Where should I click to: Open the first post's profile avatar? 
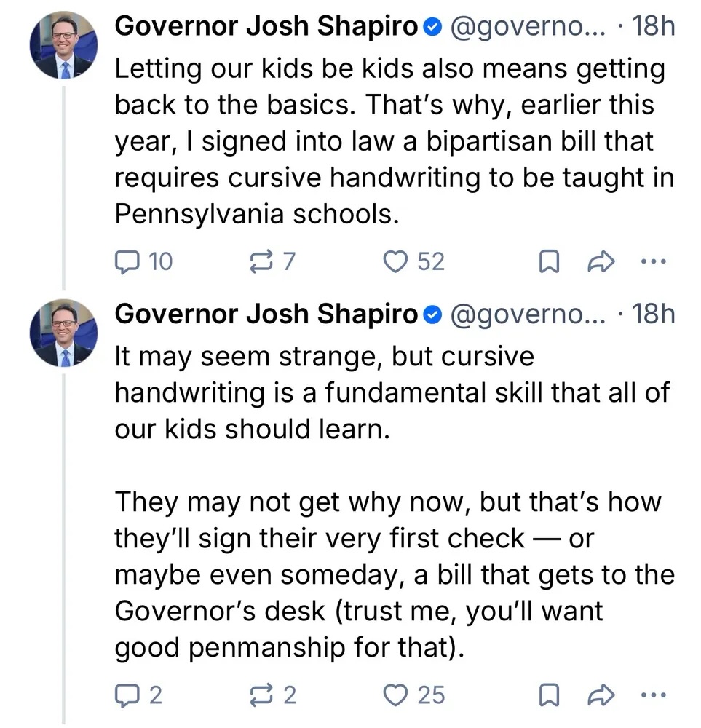coord(63,47)
